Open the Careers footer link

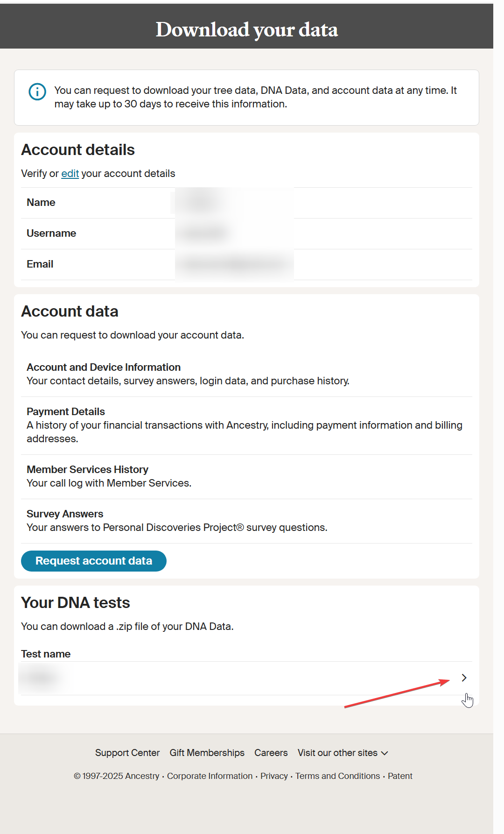pyautogui.click(x=271, y=753)
